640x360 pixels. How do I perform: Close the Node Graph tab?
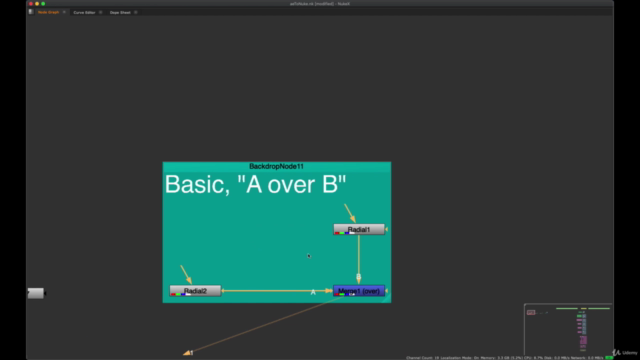[64, 12]
